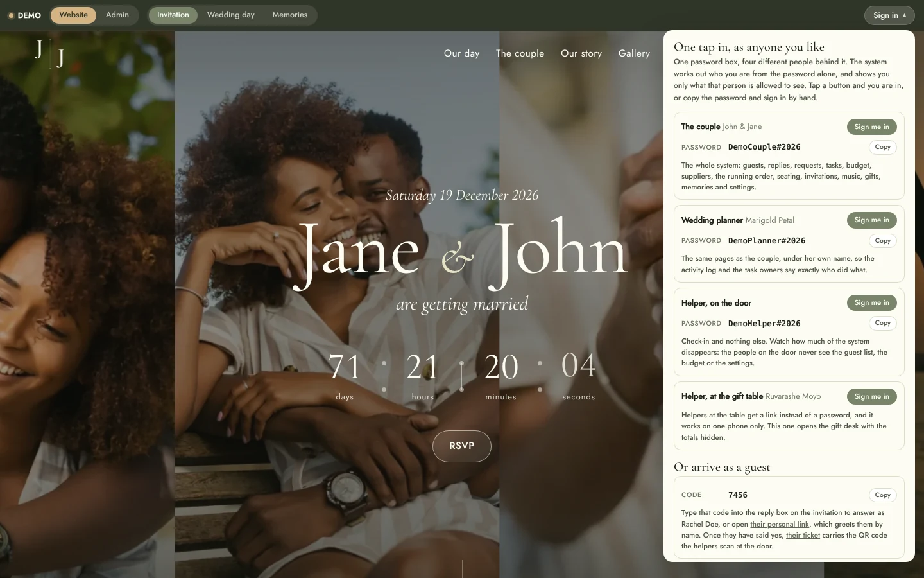Copy the DemoCouple#2026 password
This screenshot has width=924, height=578.
click(x=883, y=147)
